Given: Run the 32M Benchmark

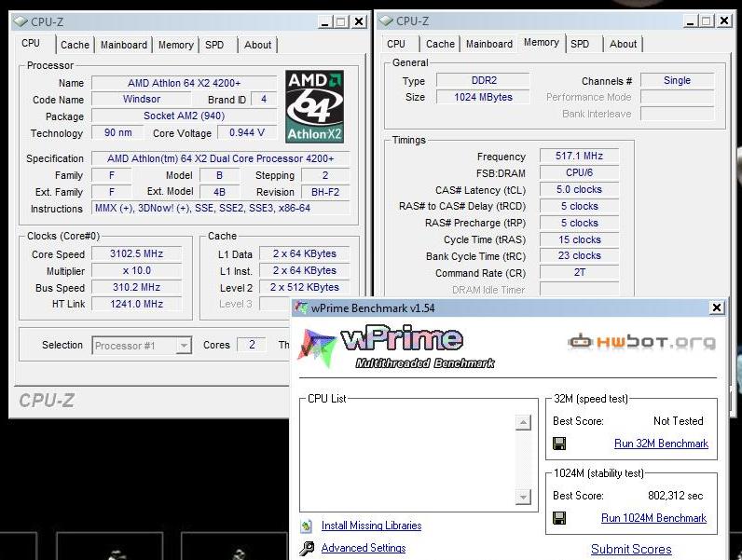Looking at the screenshot, I should coord(661,444).
